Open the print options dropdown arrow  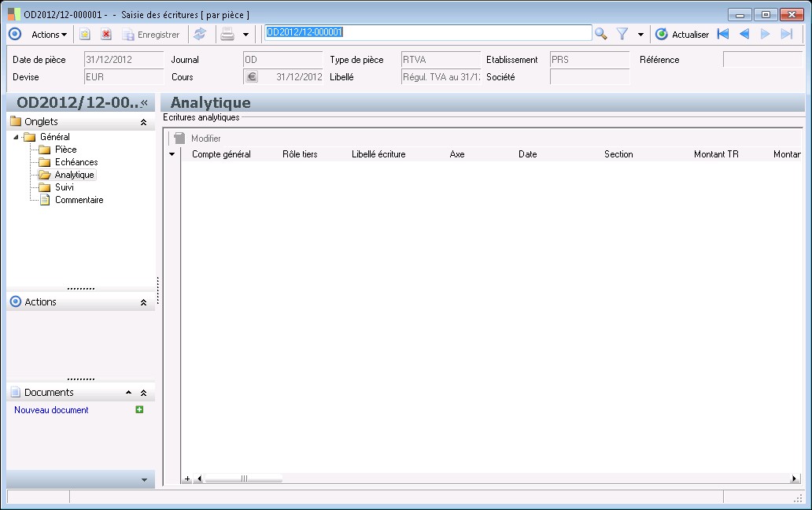coord(246,35)
